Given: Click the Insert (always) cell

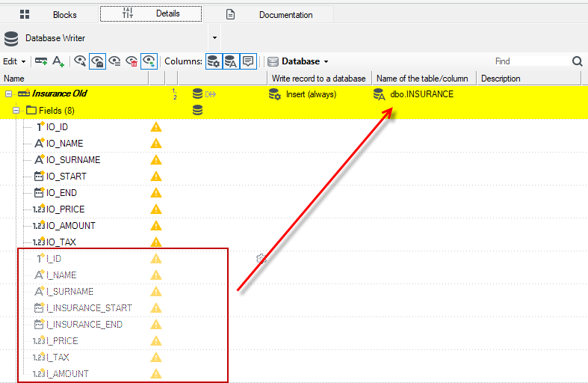Looking at the screenshot, I should coord(312,94).
